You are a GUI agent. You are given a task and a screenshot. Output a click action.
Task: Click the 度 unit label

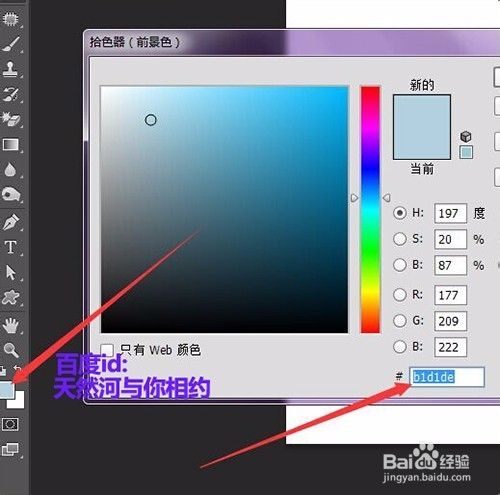point(479,213)
